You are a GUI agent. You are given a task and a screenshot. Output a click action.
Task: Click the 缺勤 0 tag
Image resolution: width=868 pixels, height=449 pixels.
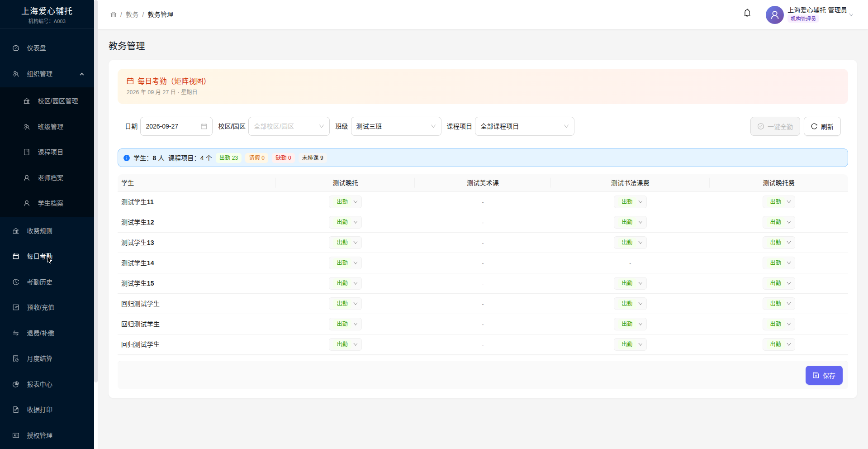click(x=283, y=158)
